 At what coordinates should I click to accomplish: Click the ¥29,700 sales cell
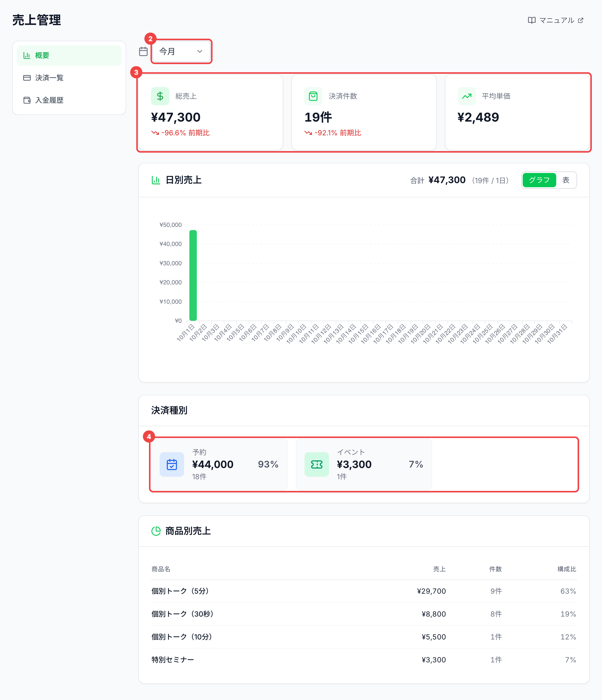431,591
